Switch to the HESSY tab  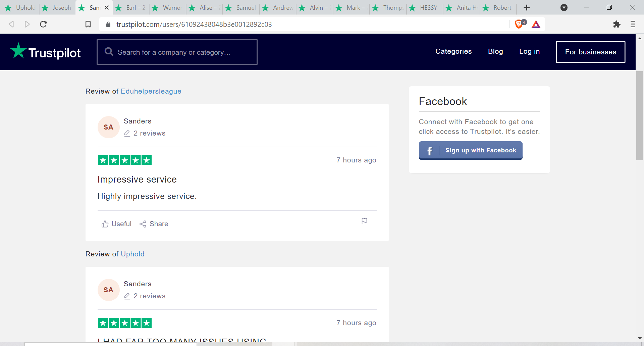pos(425,7)
